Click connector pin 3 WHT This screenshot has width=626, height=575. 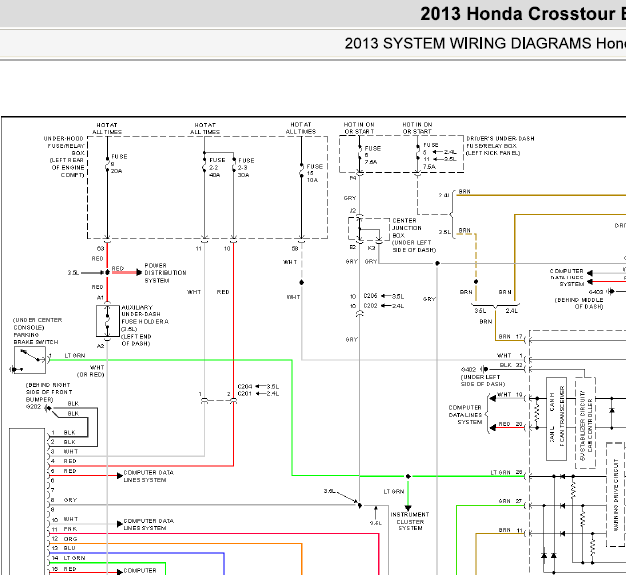pyautogui.click(x=64, y=452)
